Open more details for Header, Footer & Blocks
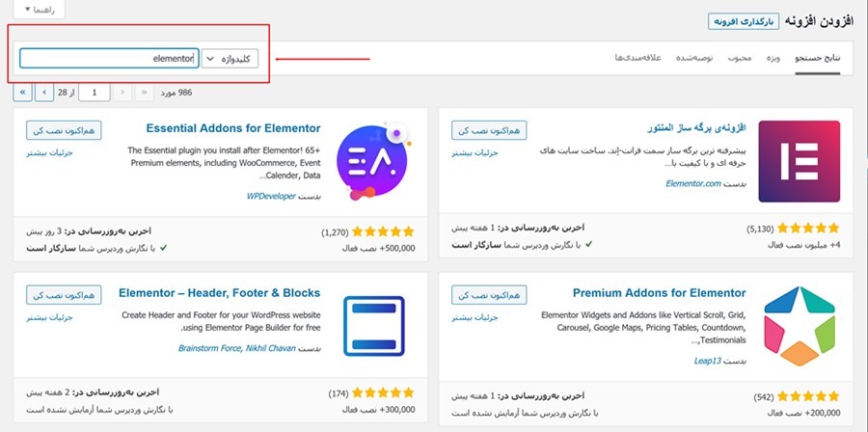This screenshot has width=868, height=432. [x=50, y=317]
